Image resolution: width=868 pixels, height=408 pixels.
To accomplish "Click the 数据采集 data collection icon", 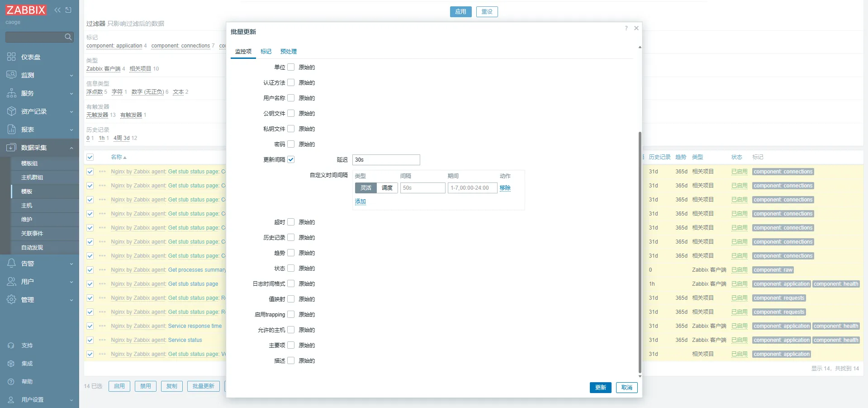I will (11, 147).
